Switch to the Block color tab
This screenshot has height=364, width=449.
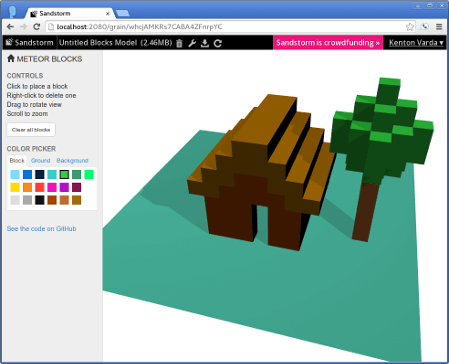[17, 161]
